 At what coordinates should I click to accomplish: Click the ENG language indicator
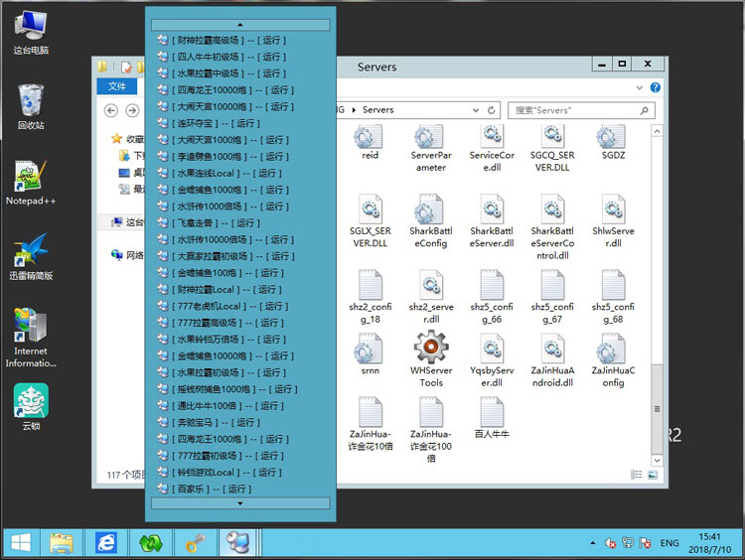tap(670, 543)
